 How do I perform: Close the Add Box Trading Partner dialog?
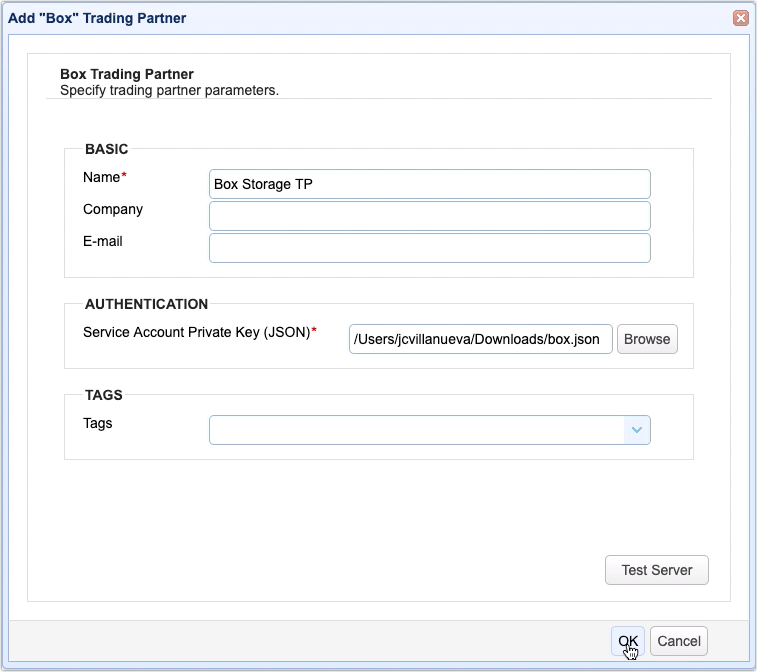[740, 18]
